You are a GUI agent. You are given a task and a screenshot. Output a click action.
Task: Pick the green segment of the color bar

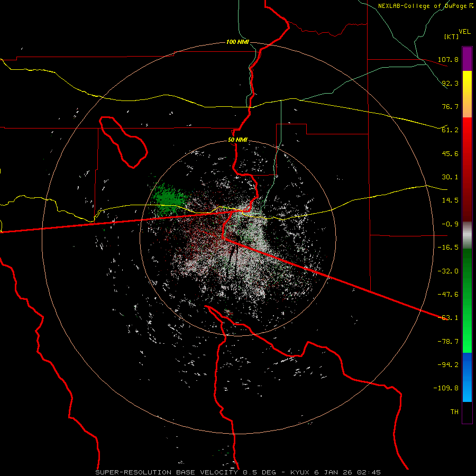(467, 300)
